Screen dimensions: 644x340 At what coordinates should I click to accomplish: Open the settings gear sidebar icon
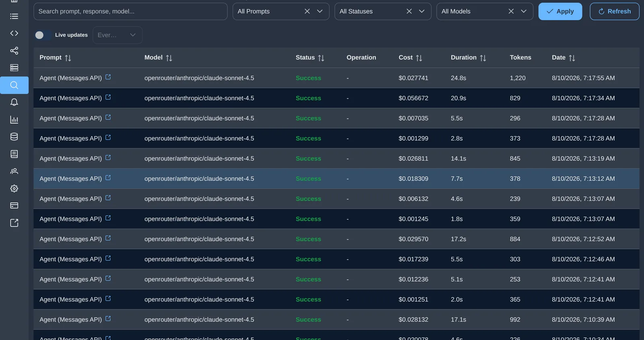(14, 189)
